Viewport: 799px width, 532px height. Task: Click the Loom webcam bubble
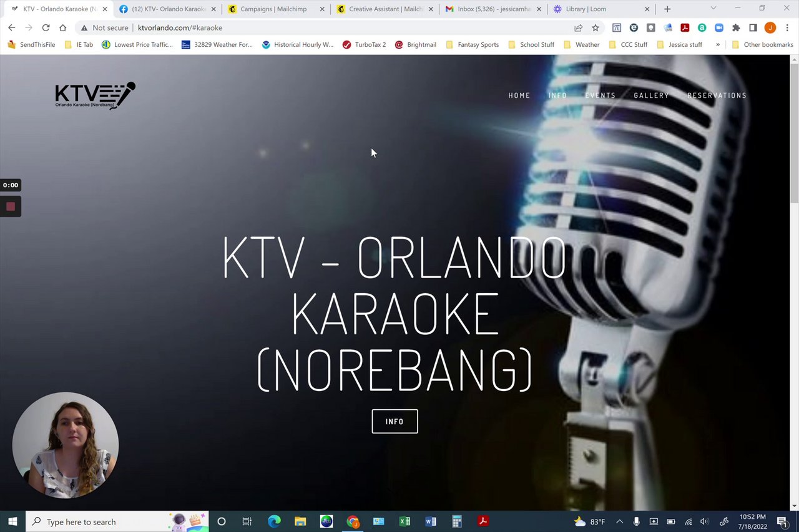pyautogui.click(x=66, y=445)
